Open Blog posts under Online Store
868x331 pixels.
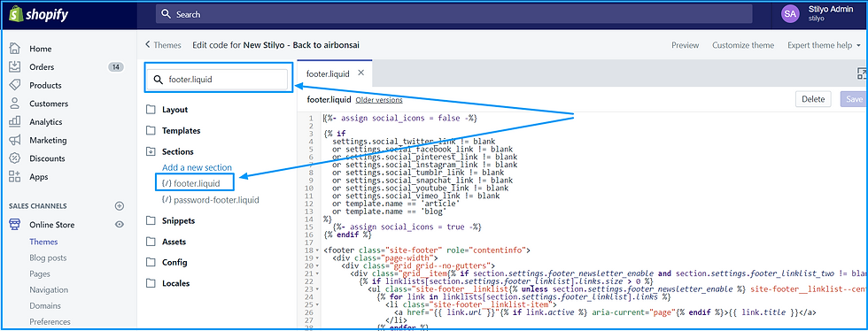point(48,258)
